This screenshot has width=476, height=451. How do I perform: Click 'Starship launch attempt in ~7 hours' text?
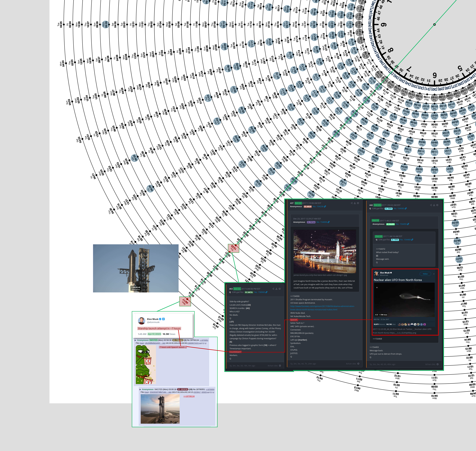click(159, 328)
